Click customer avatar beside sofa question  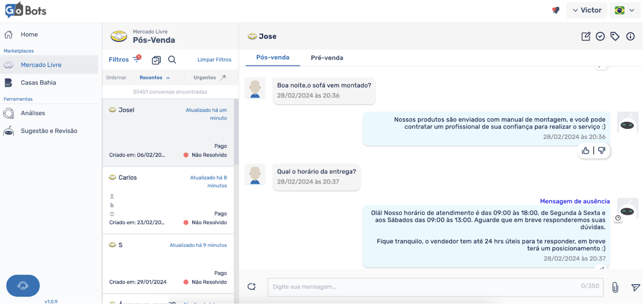pyautogui.click(x=255, y=89)
